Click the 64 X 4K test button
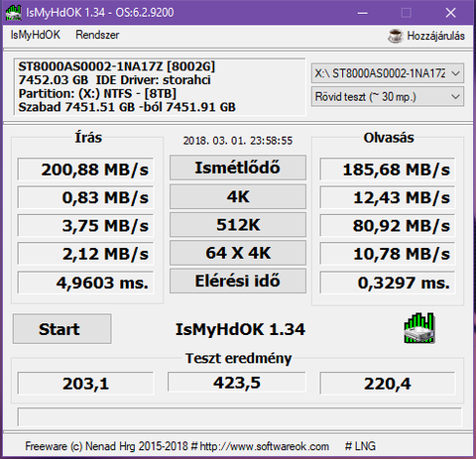476x459 pixels. pos(238,253)
